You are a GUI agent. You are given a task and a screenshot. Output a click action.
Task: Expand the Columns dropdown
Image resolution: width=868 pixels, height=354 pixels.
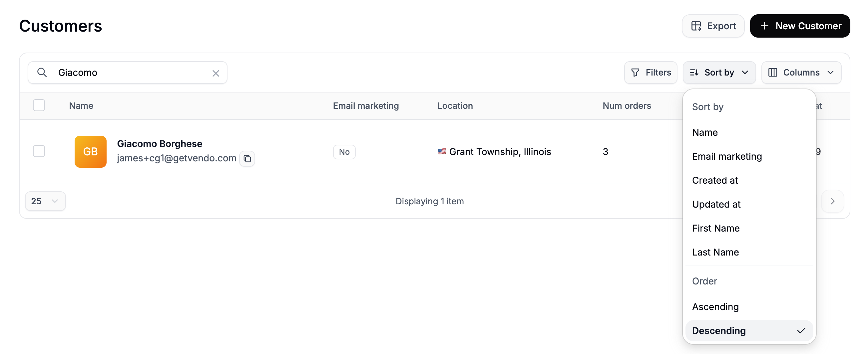(x=801, y=72)
